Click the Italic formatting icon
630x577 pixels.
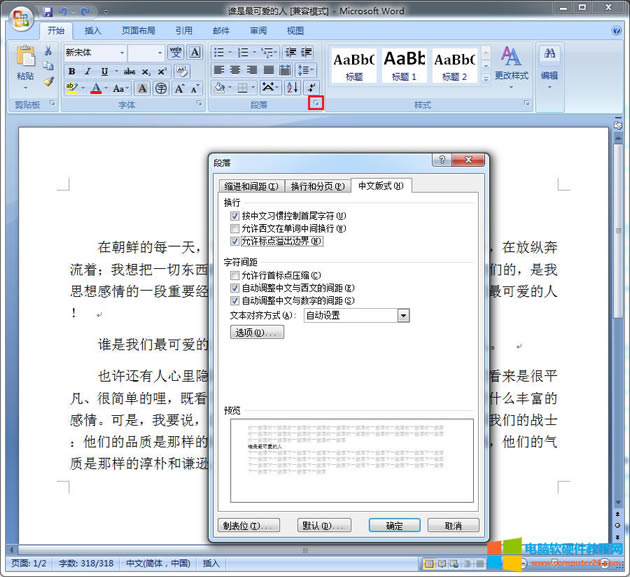(x=88, y=71)
